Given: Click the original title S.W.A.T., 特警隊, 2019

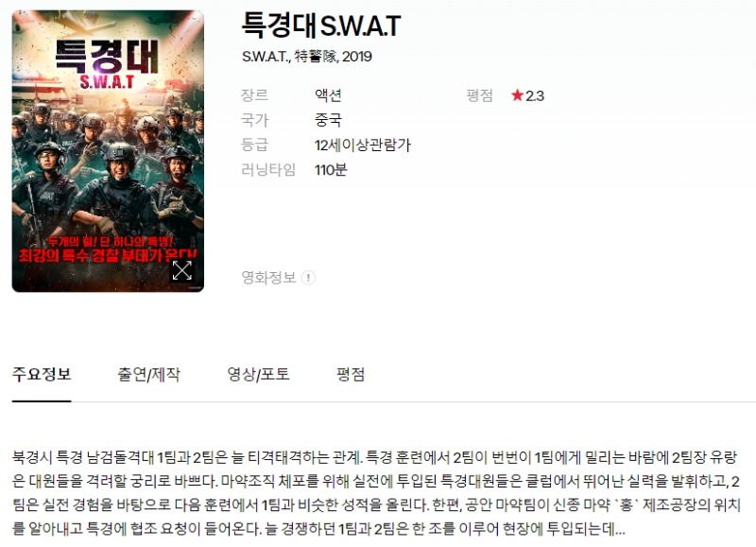Looking at the screenshot, I should click(306, 57).
